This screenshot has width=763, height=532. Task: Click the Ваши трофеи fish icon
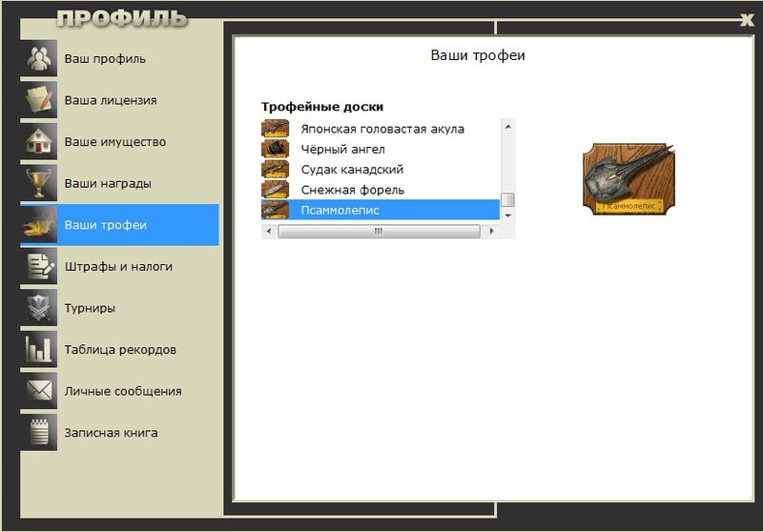pyautogui.click(x=39, y=225)
